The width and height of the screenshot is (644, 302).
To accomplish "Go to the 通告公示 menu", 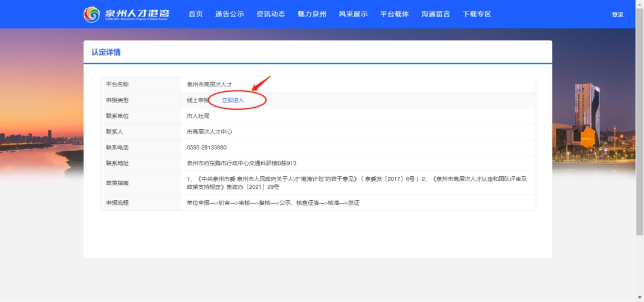I will click(x=230, y=14).
